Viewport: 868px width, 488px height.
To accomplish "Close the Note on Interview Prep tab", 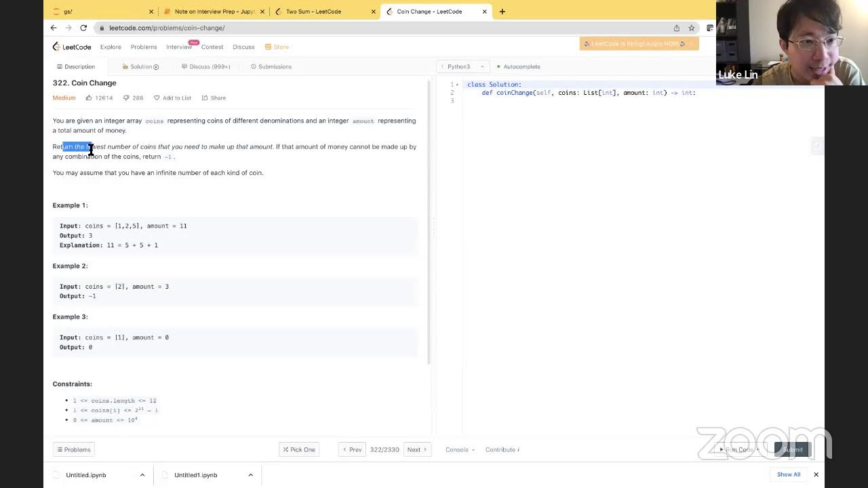I will coord(262,12).
